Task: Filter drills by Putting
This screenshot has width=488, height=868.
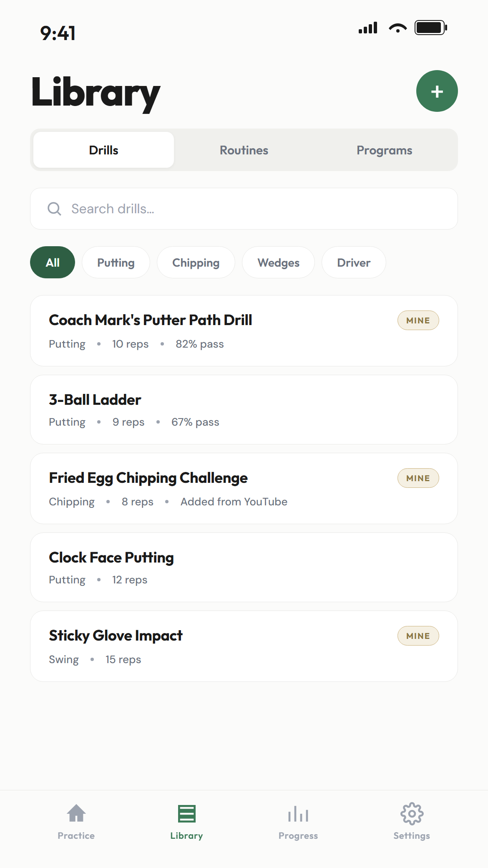Action: tap(116, 262)
